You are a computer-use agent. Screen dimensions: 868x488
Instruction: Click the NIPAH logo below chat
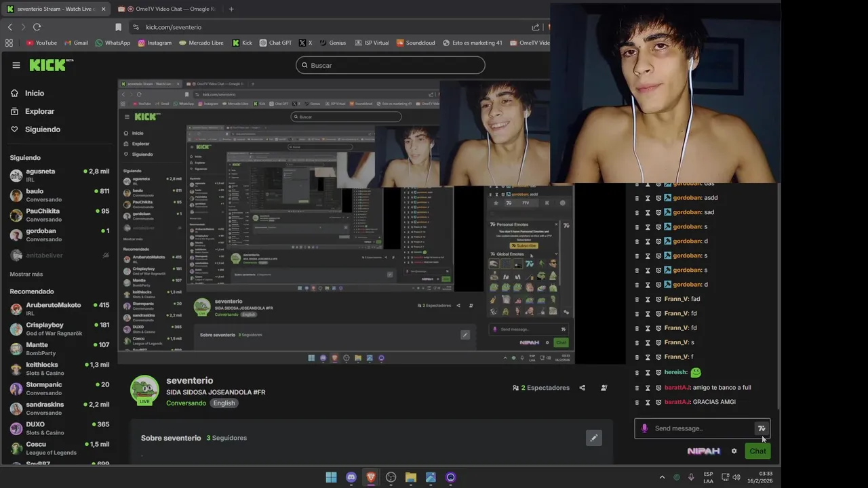tap(703, 451)
